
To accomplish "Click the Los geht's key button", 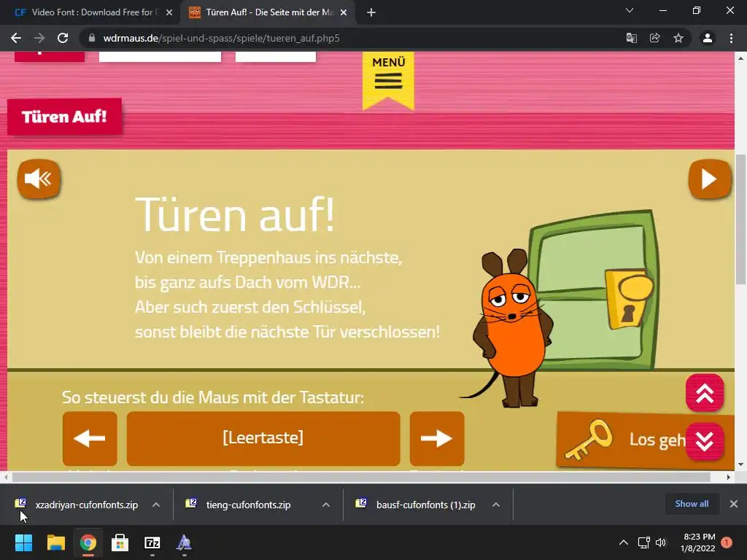I will [624, 440].
